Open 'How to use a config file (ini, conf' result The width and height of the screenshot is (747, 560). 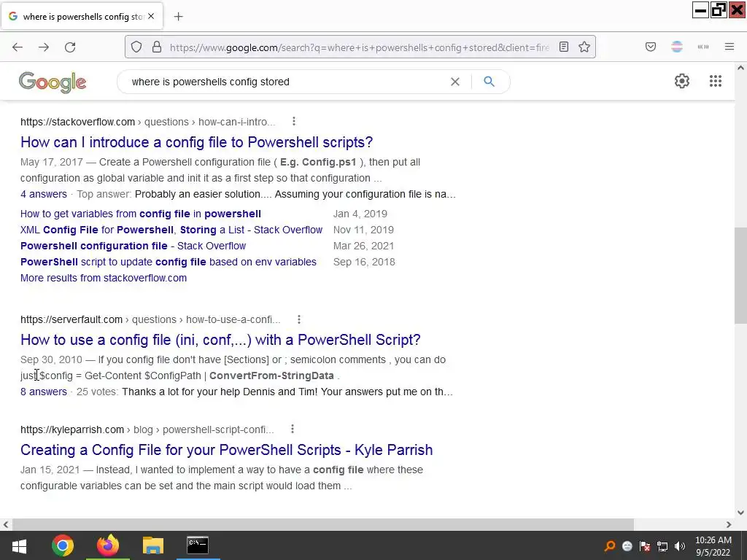220,340
